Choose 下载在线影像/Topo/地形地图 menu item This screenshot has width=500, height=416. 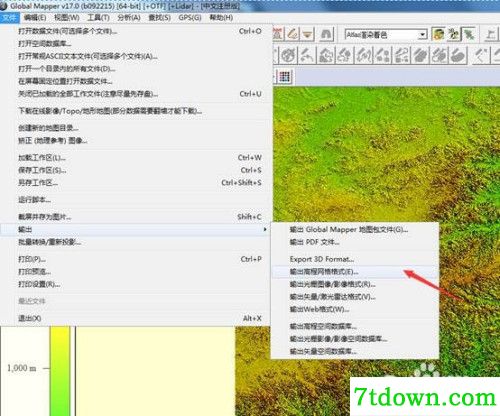pyautogui.click(x=135, y=111)
